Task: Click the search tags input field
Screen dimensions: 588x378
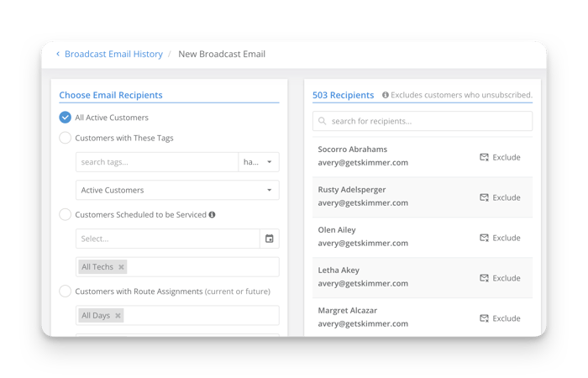Action: [x=157, y=162]
